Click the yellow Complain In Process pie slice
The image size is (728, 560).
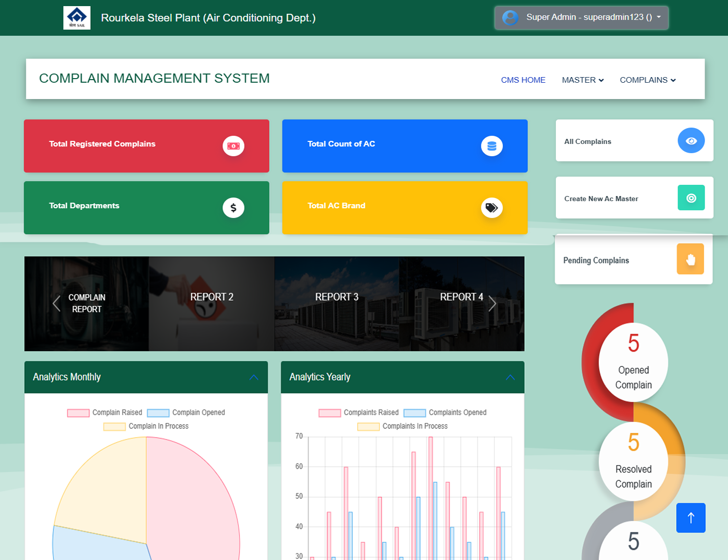point(110,490)
